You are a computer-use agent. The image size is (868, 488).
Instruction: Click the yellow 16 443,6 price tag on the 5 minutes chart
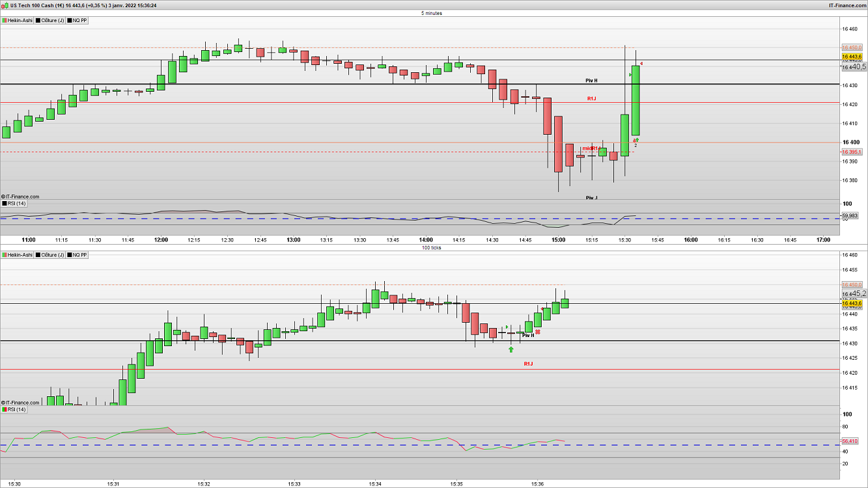coord(852,57)
